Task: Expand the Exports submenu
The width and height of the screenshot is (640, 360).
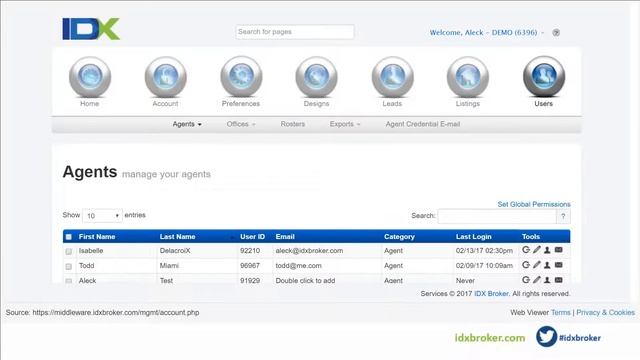Action: point(345,124)
